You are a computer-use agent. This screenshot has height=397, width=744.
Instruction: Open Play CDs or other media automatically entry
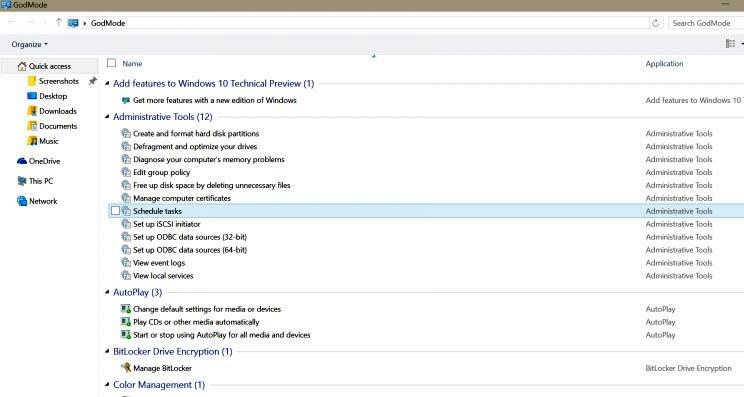pyautogui.click(x=196, y=322)
